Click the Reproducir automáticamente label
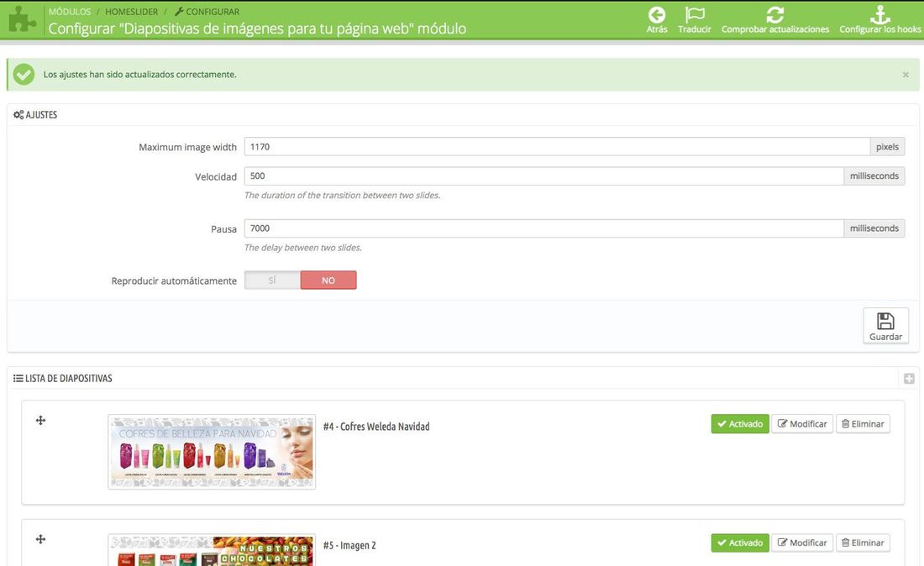This screenshot has height=566, width=924. [174, 281]
